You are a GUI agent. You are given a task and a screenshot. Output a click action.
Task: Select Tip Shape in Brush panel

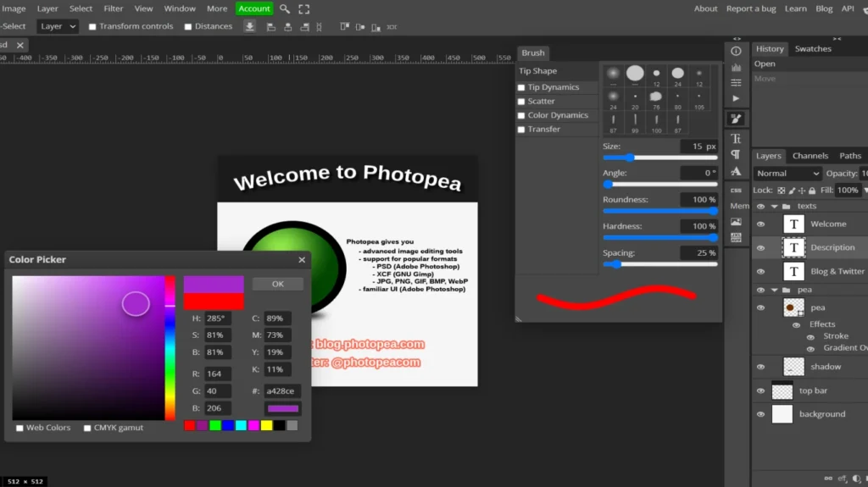pos(557,71)
